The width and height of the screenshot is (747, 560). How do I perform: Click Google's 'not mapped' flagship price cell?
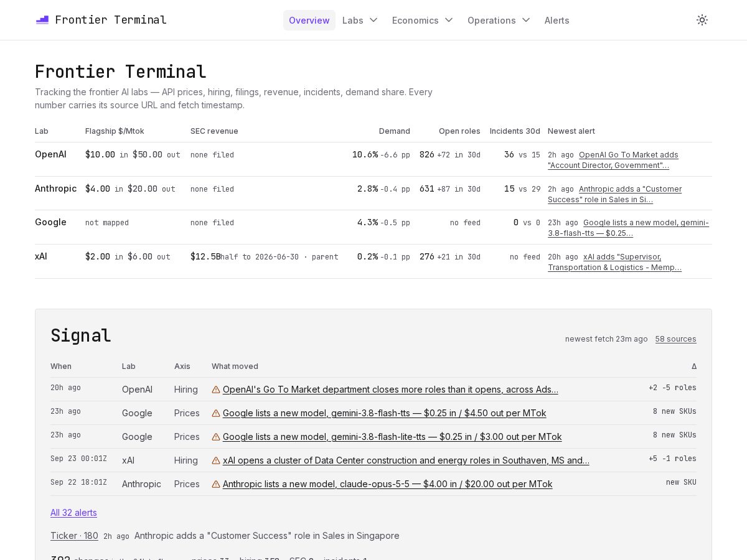tap(107, 223)
